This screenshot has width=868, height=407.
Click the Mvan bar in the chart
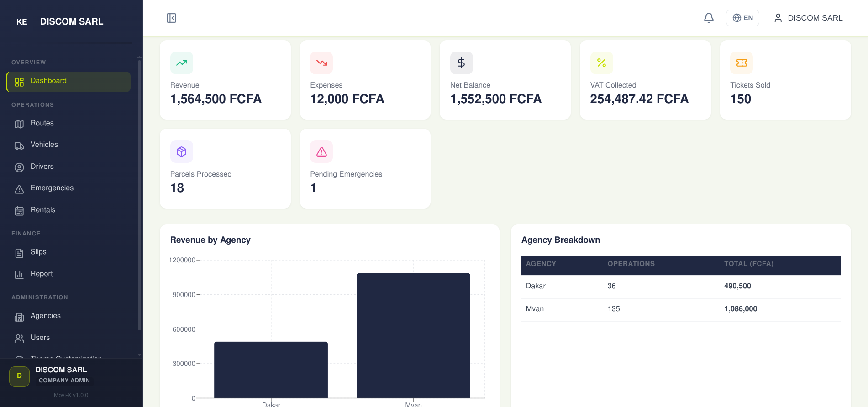(413, 335)
